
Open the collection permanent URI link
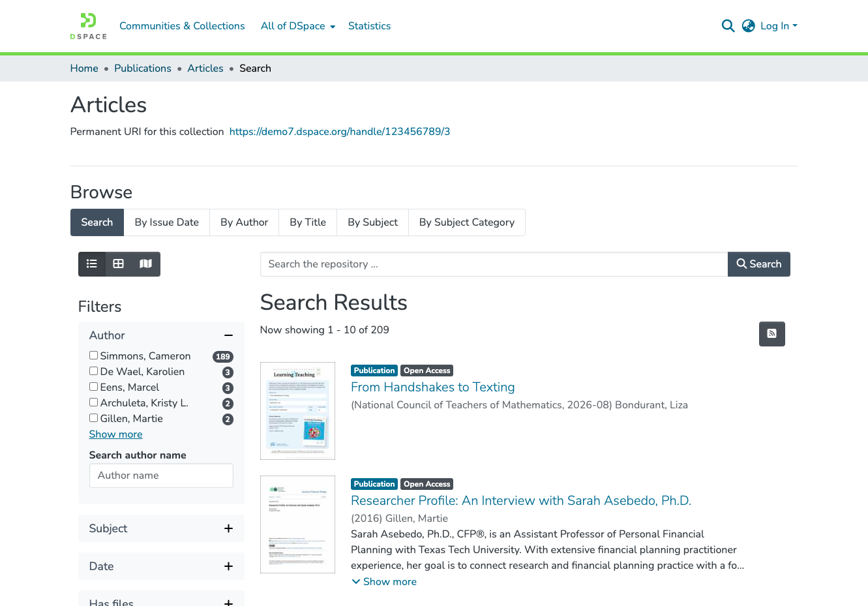pyautogui.click(x=340, y=132)
